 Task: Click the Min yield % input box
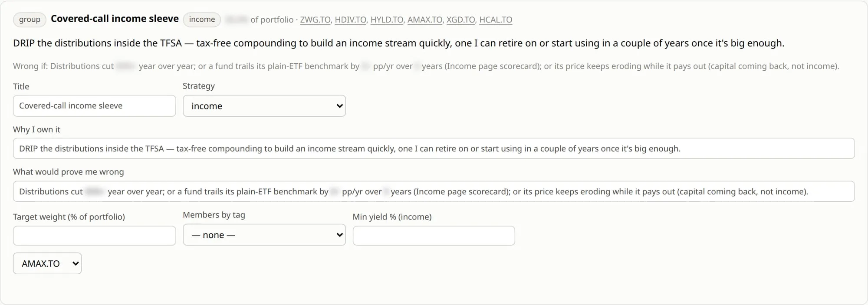[434, 236]
